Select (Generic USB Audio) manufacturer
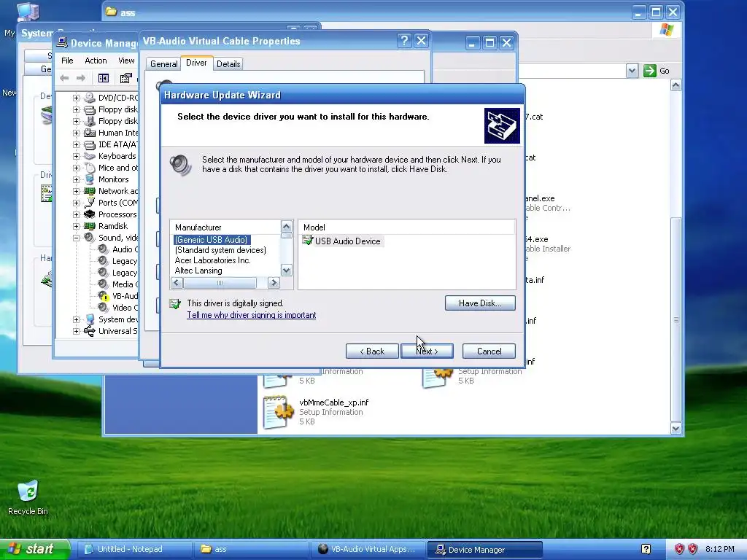 click(x=212, y=240)
